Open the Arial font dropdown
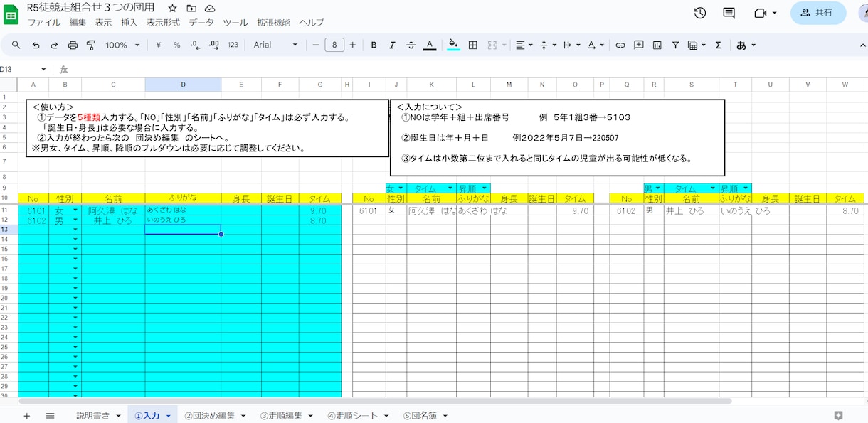Image resolution: width=868 pixels, height=423 pixels. (275, 45)
